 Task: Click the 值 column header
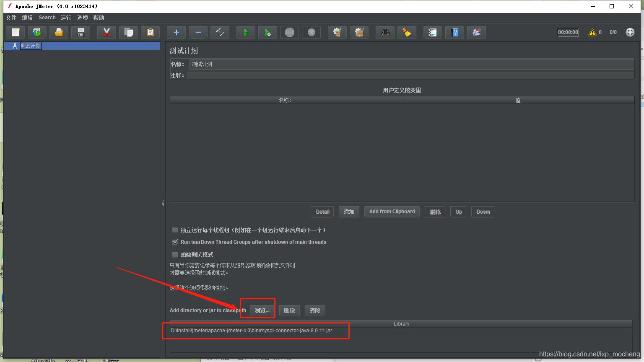[x=518, y=100]
